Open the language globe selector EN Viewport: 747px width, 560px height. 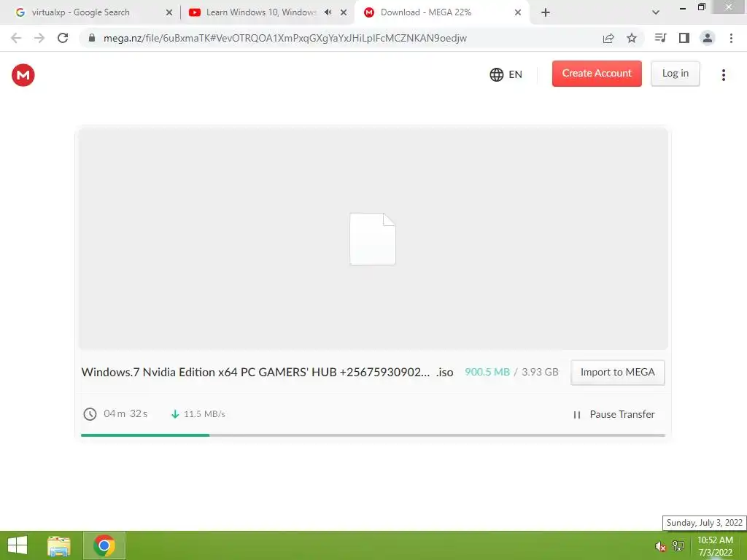point(506,74)
